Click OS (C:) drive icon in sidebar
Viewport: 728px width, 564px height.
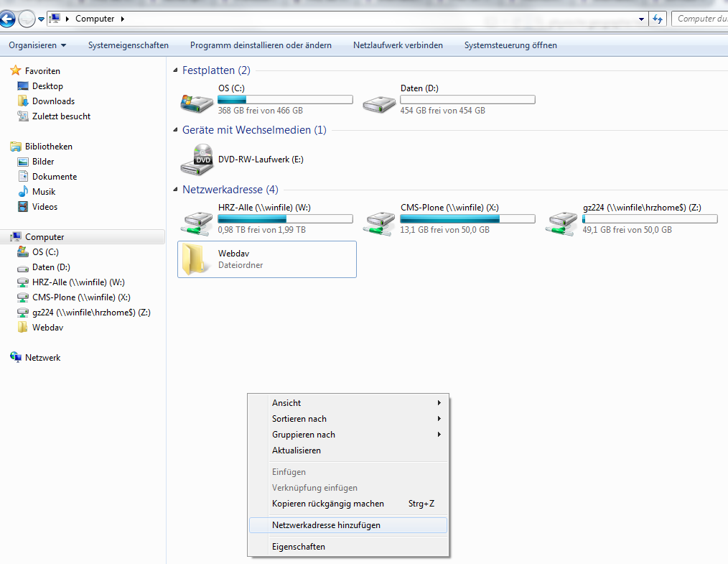[x=23, y=251]
